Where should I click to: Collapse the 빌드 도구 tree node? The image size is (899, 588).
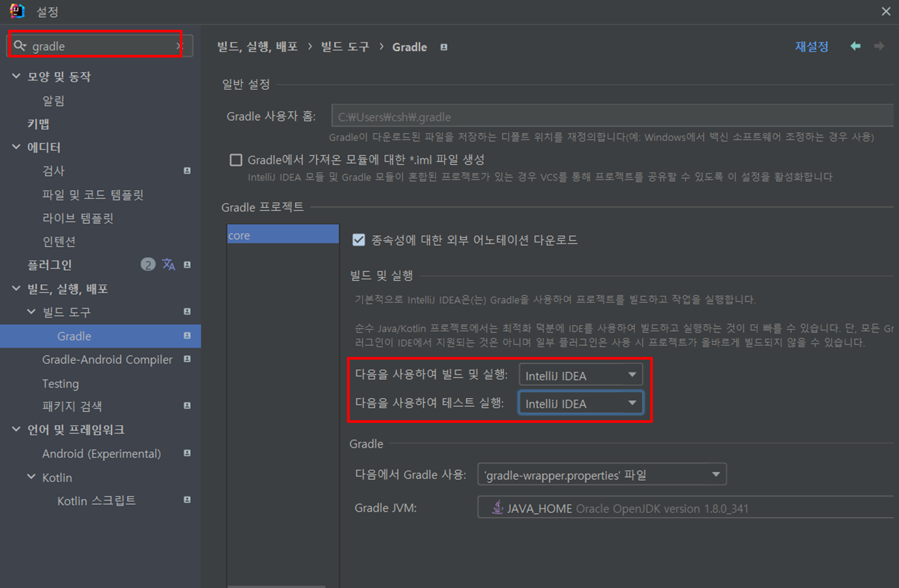pos(31,312)
